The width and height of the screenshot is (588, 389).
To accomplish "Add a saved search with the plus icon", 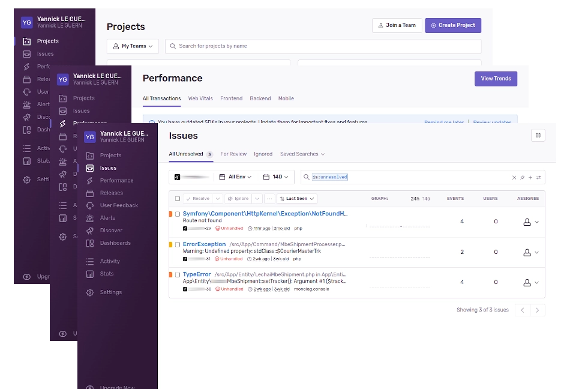I will 530,178.
